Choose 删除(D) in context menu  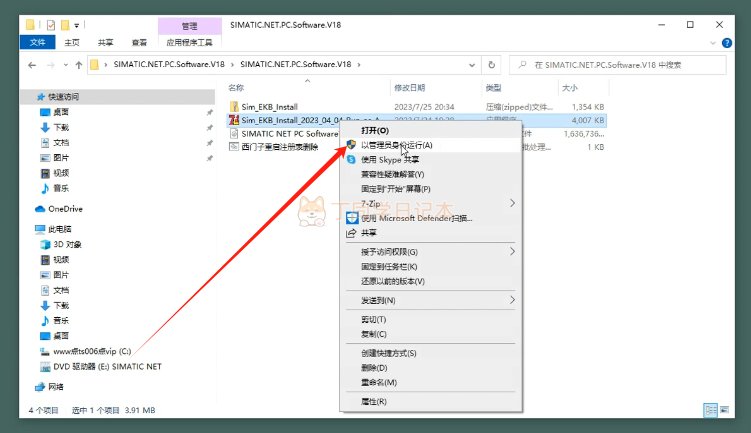click(x=431, y=368)
